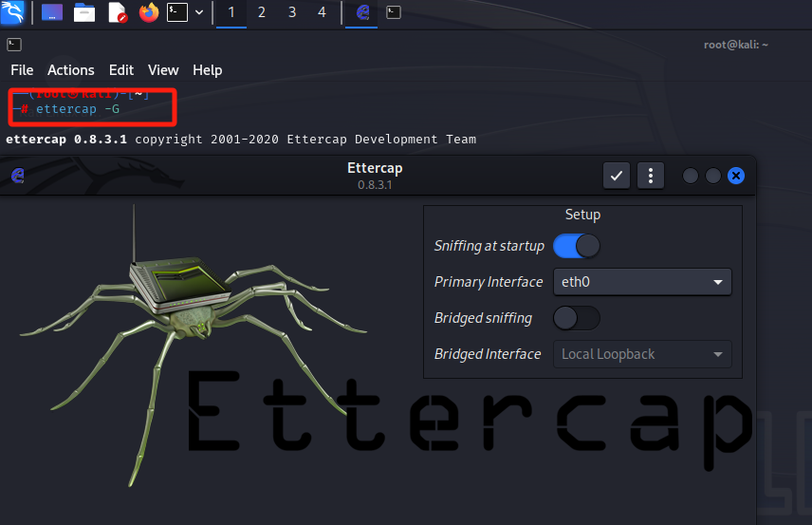Minimize the Ettercap window
This screenshot has width=812, height=525.
coord(691,176)
